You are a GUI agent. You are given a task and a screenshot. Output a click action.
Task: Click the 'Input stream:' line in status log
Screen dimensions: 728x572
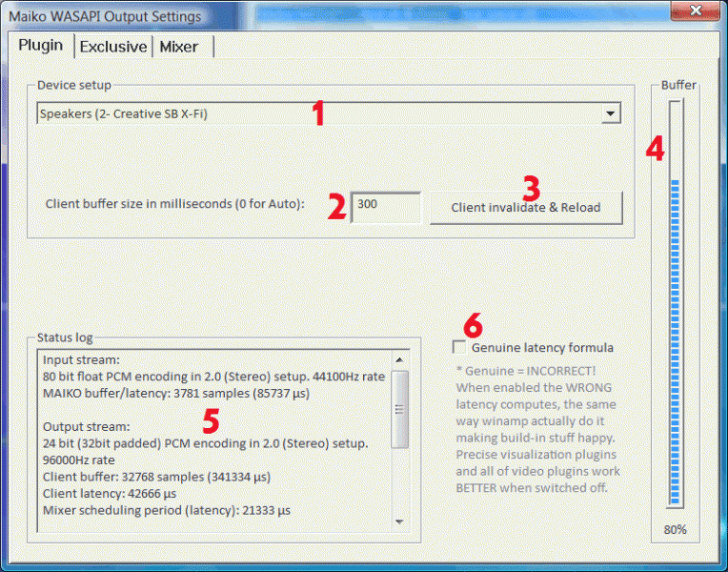click(81, 359)
